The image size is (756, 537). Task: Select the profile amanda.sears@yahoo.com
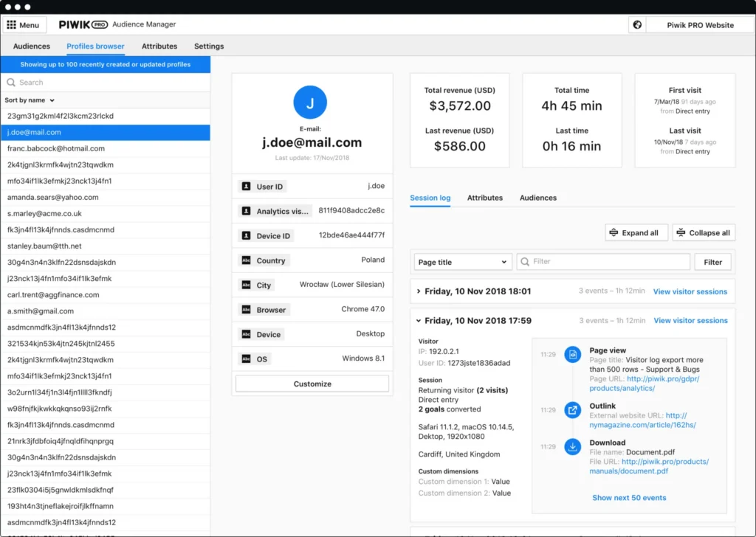(x=52, y=197)
